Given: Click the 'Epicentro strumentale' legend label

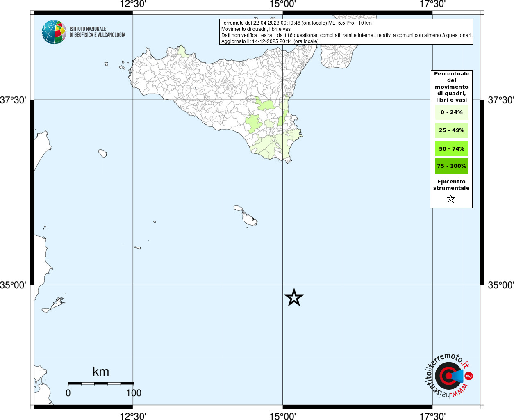Looking at the screenshot, I should [451, 185].
